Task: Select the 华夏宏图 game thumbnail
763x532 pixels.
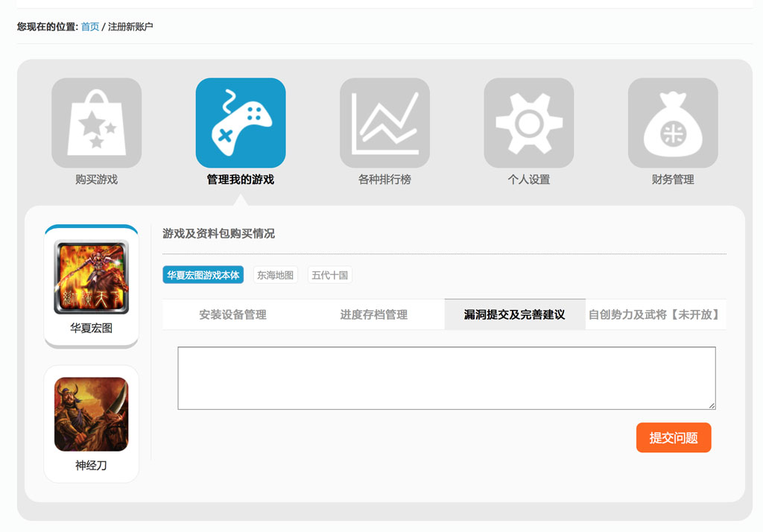Action: coord(92,277)
